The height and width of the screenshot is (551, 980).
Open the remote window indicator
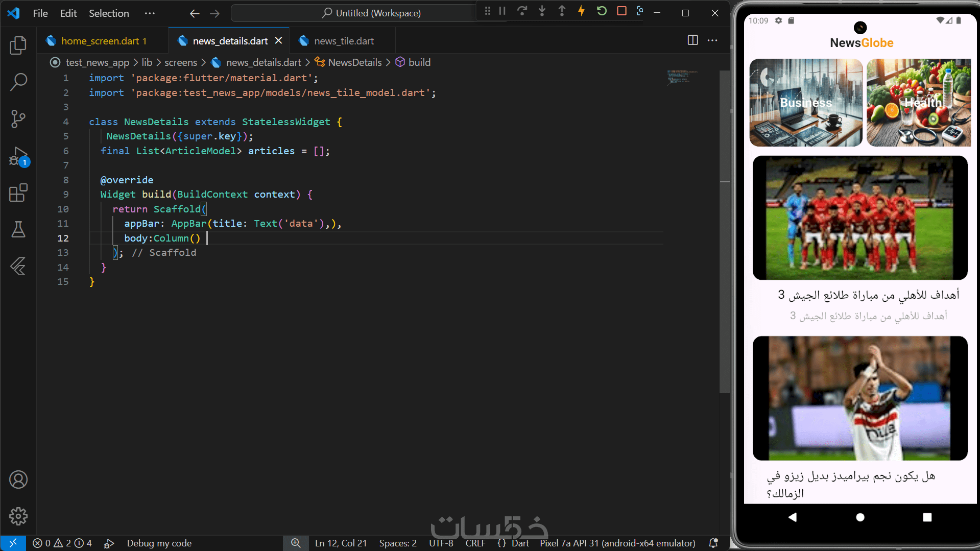point(13,543)
